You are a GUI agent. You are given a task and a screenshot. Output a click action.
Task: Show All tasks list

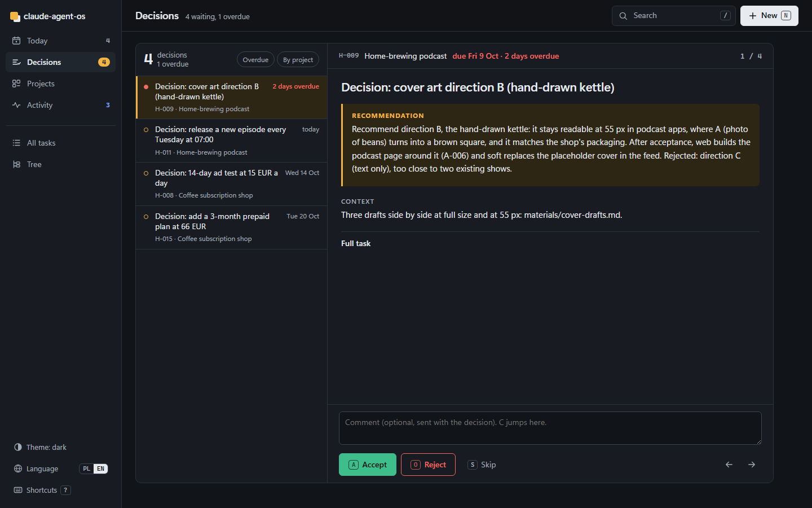[60, 143]
